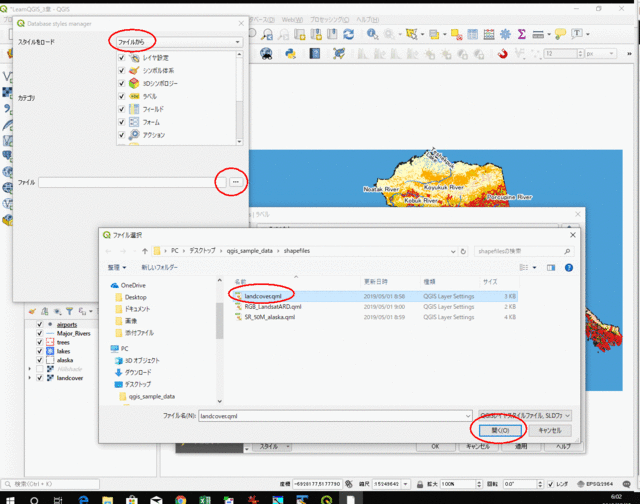Click the shapefiles search box
Viewport: 640px width, 504px height.
click(x=524, y=251)
